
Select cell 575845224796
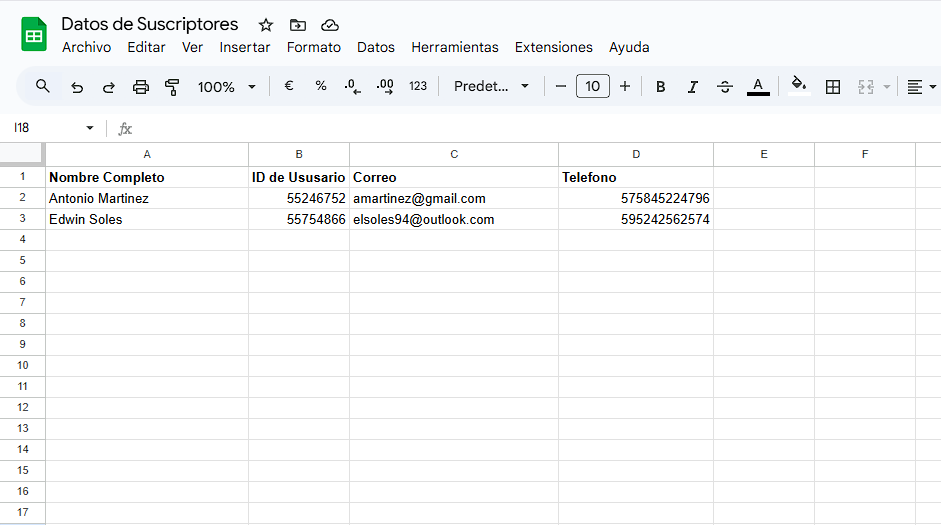[x=636, y=199]
